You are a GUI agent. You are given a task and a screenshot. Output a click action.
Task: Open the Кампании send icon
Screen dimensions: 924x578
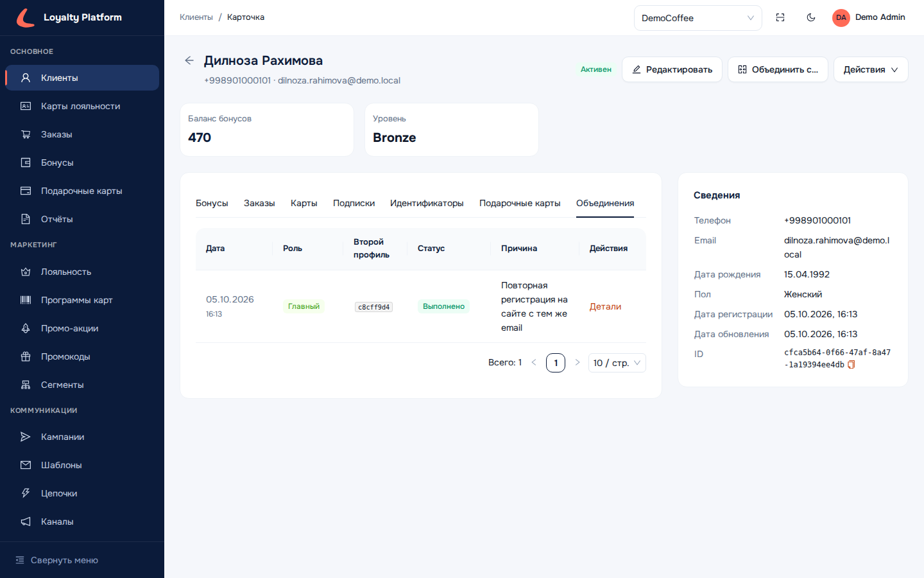pos(26,437)
